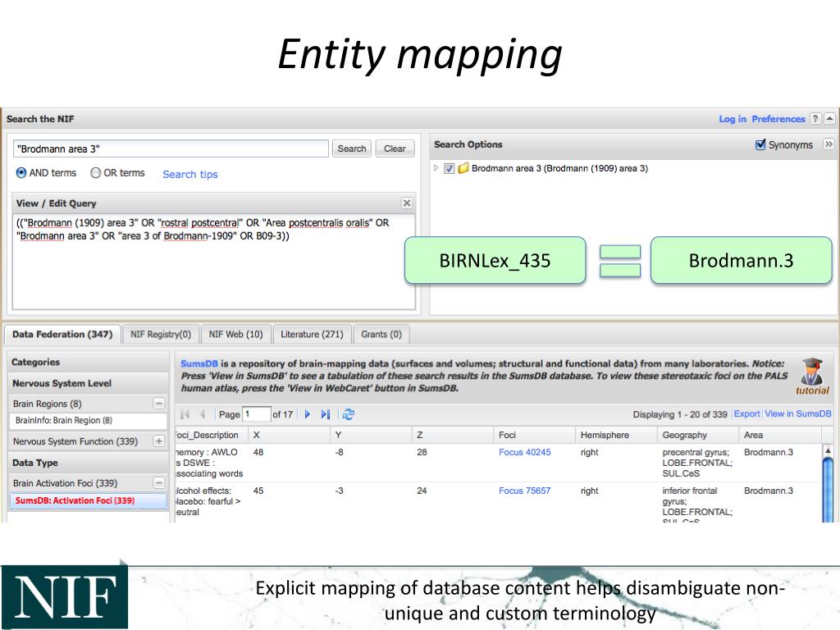Image resolution: width=840 pixels, height=630 pixels.
Task: Expand the Search Options double-arrow
Action: (829, 144)
